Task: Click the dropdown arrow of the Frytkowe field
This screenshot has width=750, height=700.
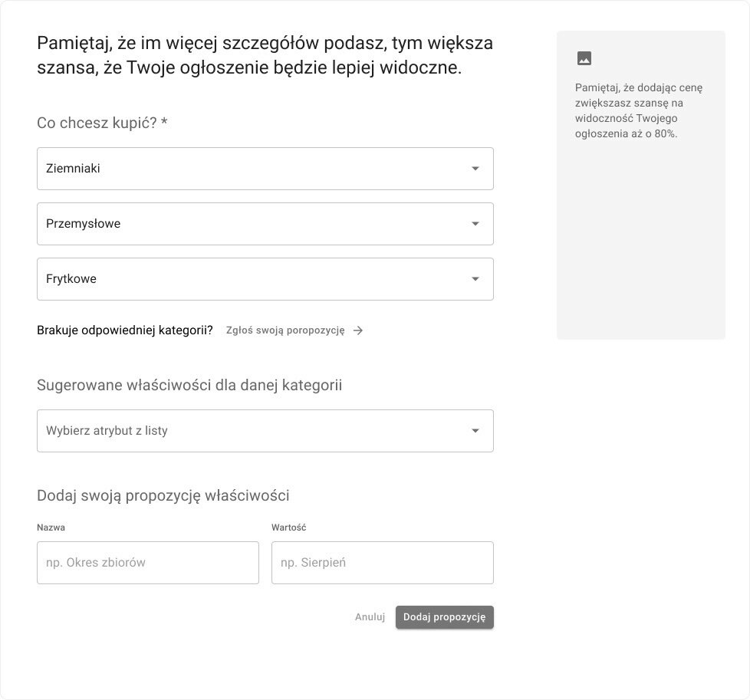Action: click(x=475, y=279)
